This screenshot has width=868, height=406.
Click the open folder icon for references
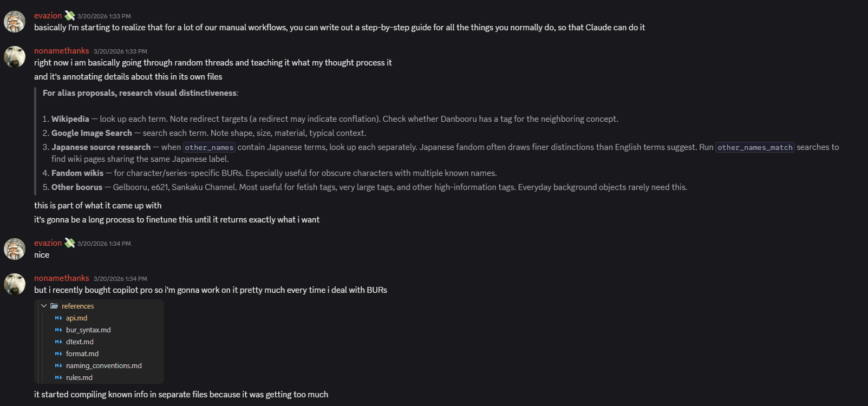[x=54, y=306]
